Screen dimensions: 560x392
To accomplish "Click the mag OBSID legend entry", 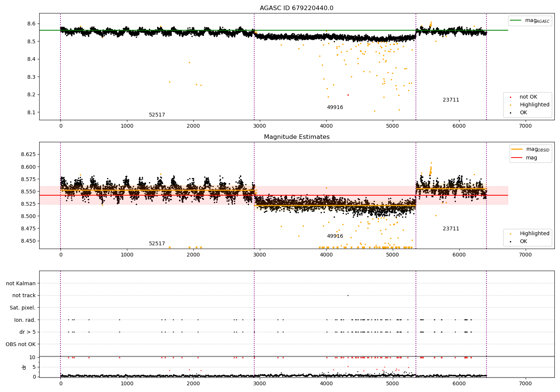I will point(531,149).
